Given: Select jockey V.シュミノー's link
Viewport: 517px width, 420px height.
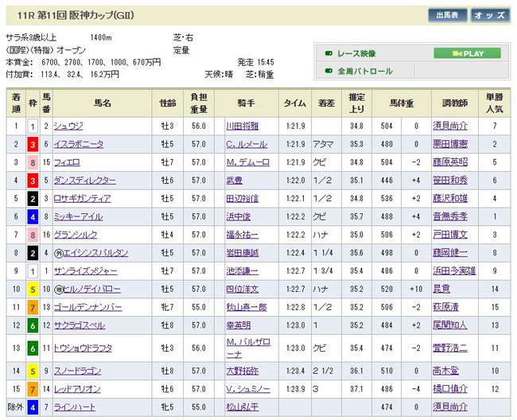Looking at the screenshot, I should (x=247, y=390).
